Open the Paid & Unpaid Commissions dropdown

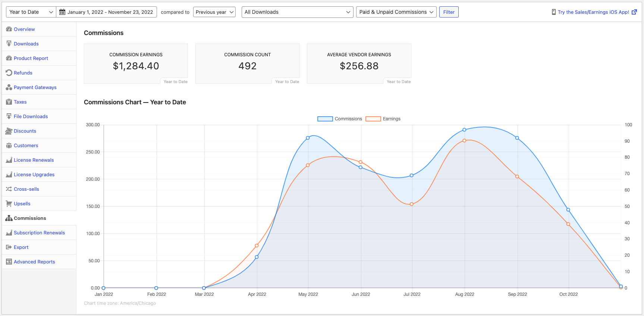[396, 12]
